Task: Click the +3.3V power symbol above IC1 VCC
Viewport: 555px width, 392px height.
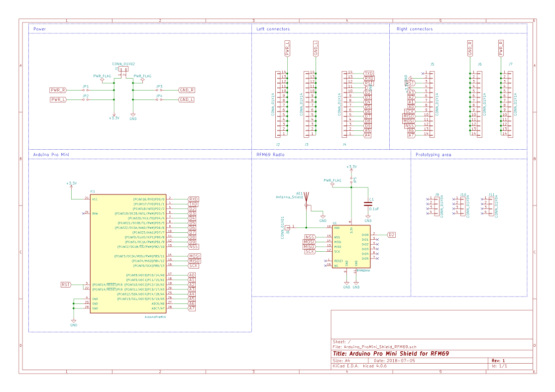Action: (71, 185)
